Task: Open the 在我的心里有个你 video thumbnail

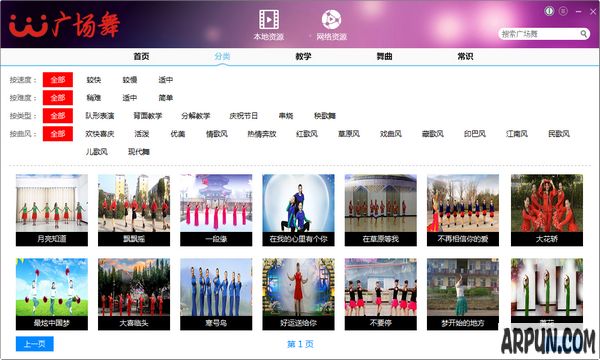Action: coord(298,210)
